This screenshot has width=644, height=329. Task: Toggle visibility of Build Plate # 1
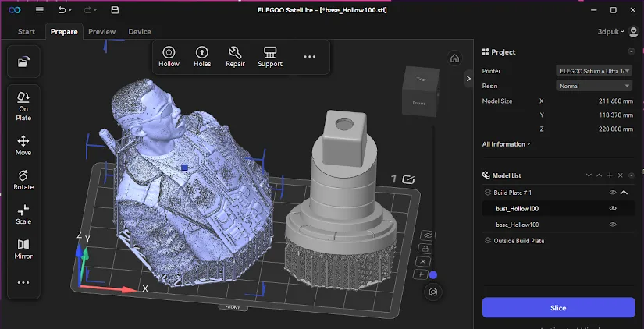click(x=613, y=193)
